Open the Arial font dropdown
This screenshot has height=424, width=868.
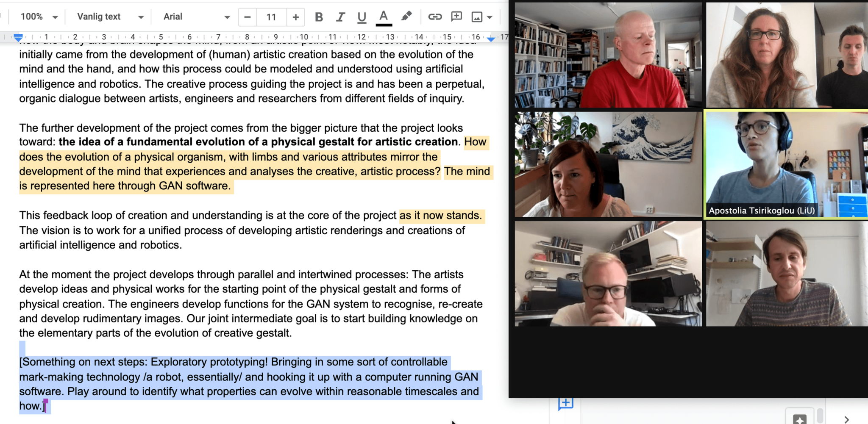click(196, 17)
